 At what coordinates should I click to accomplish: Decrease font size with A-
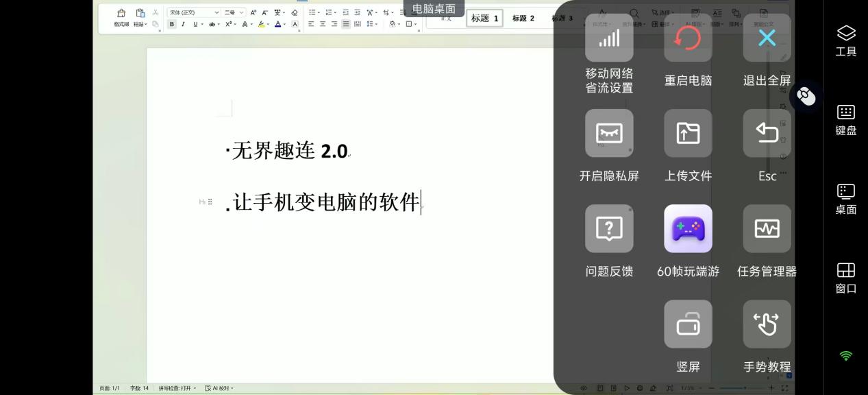[264, 12]
